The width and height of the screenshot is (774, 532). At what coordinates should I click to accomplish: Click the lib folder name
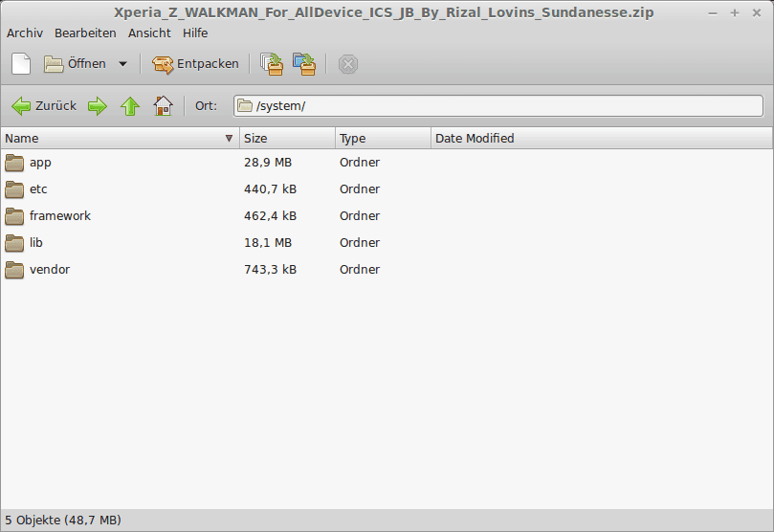tap(36, 242)
